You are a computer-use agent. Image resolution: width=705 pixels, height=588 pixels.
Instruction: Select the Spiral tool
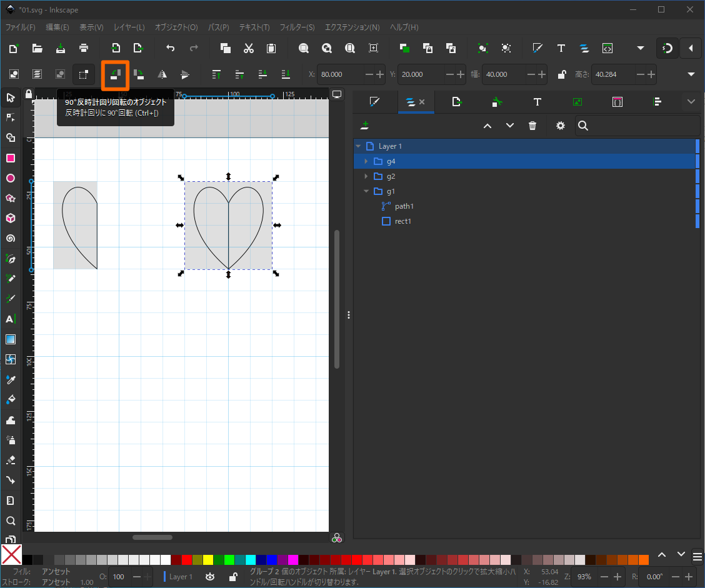11,239
